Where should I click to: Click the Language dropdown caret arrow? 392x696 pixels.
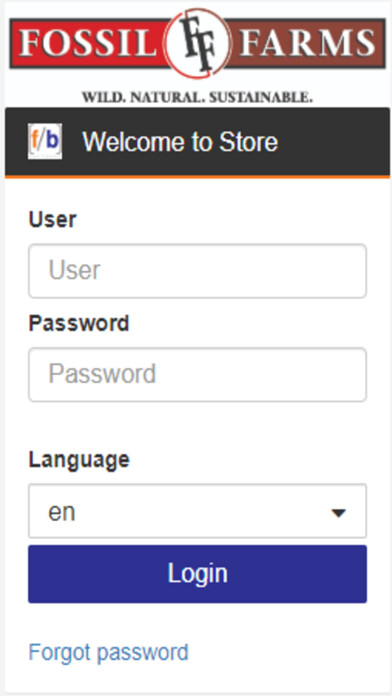click(339, 513)
